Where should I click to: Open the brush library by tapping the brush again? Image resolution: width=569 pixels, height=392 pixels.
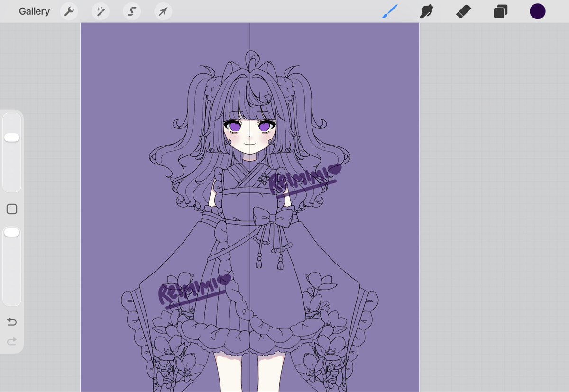click(390, 11)
